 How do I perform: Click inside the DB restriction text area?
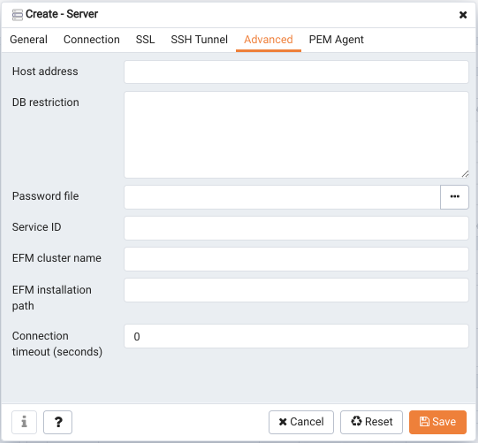click(296, 135)
